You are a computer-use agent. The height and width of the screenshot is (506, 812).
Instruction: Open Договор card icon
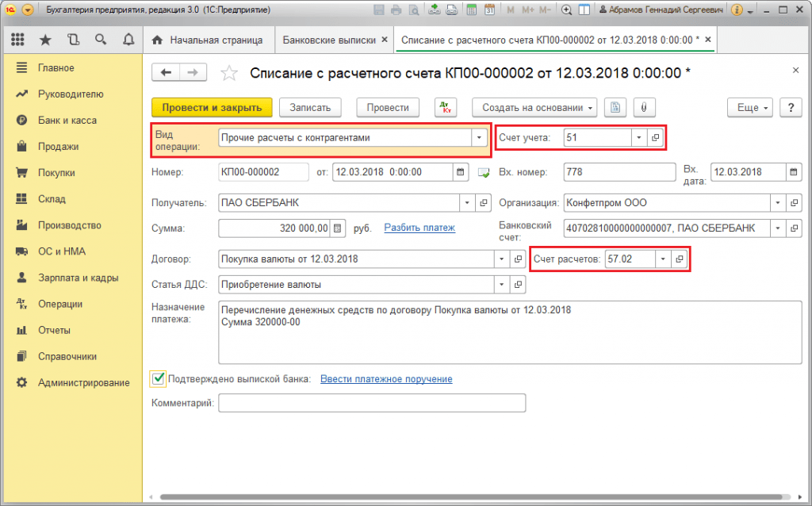point(518,259)
